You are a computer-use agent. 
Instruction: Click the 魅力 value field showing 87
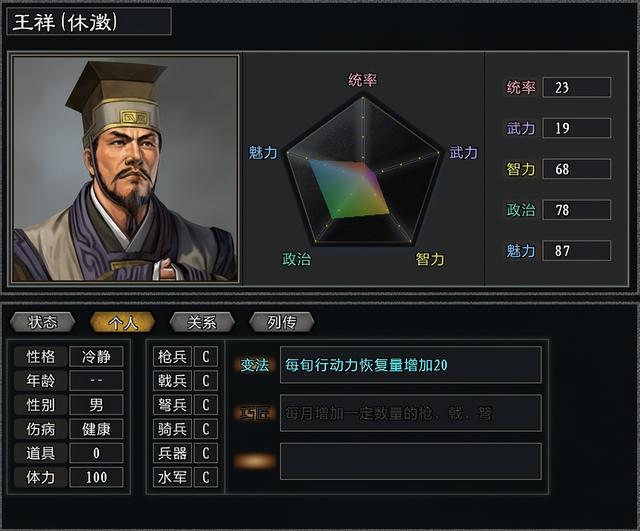[576, 251]
